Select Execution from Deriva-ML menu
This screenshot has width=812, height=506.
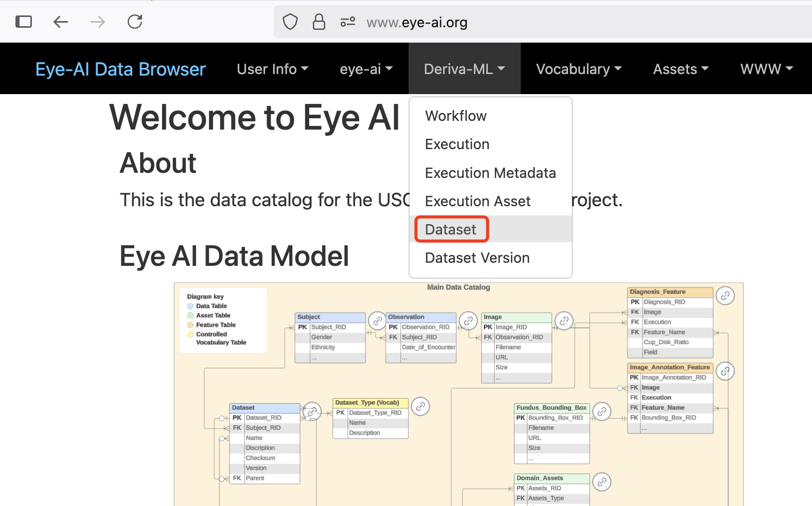[x=490, y=144]
